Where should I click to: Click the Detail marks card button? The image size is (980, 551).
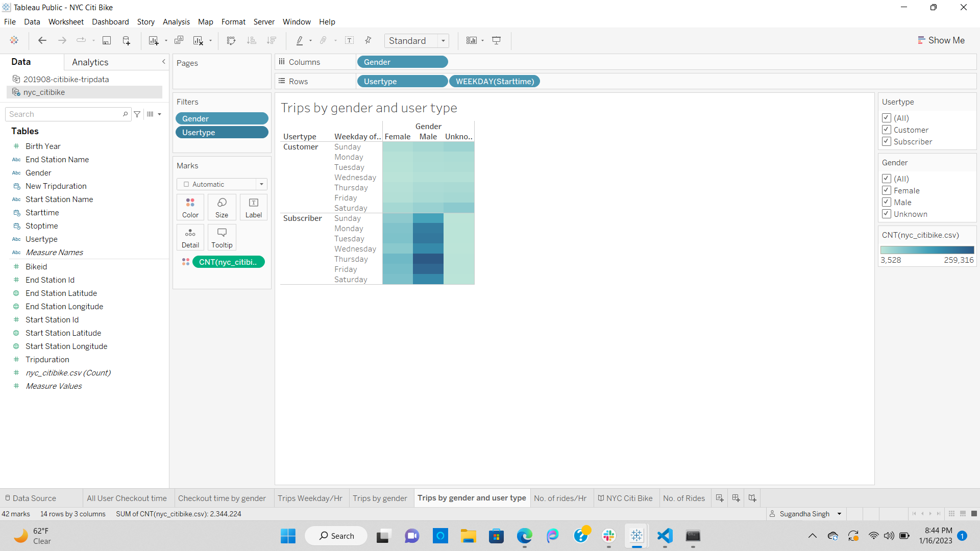pos(190,238)
